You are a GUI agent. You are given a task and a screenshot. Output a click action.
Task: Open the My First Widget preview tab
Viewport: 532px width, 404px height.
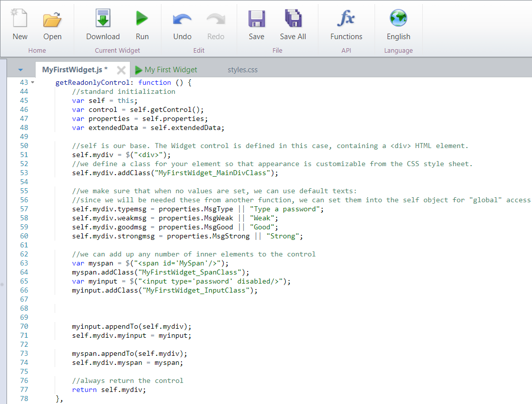click(x=166, y=70)
